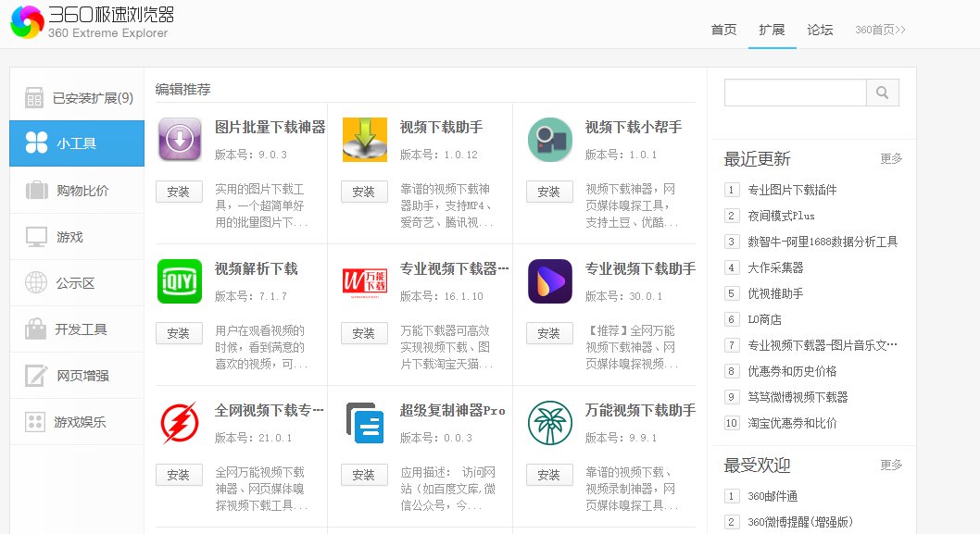Select the 小工具 category label
This screenshot has width=980, height=534.
click(x=76, y=143)
